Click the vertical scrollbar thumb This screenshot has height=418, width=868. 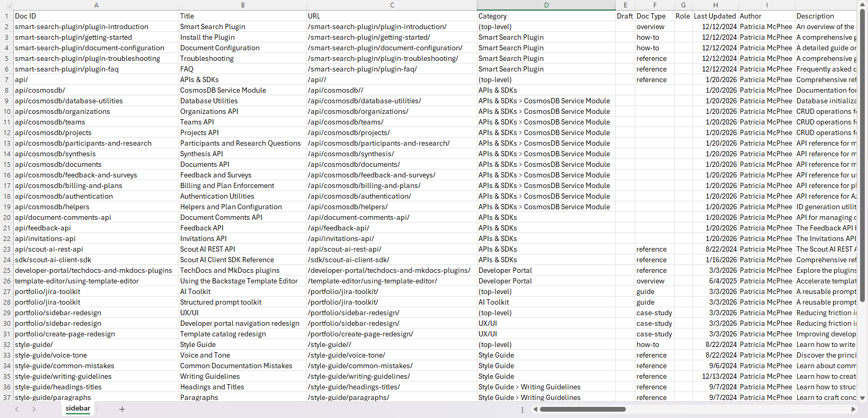[x=863, y=159]
